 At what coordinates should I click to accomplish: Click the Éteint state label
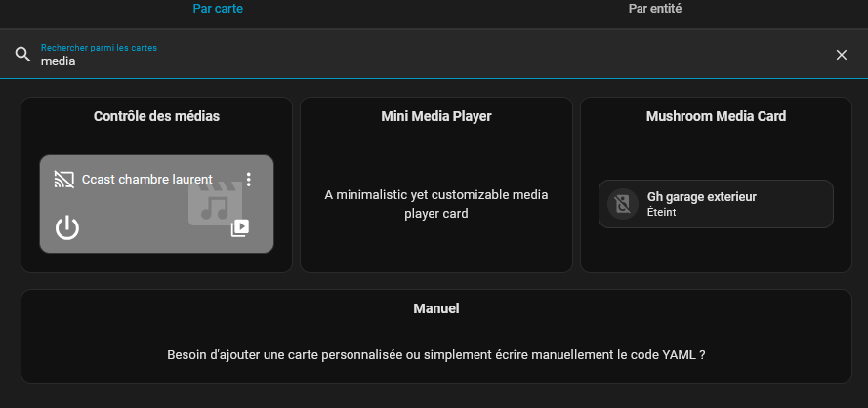point(661,211)
